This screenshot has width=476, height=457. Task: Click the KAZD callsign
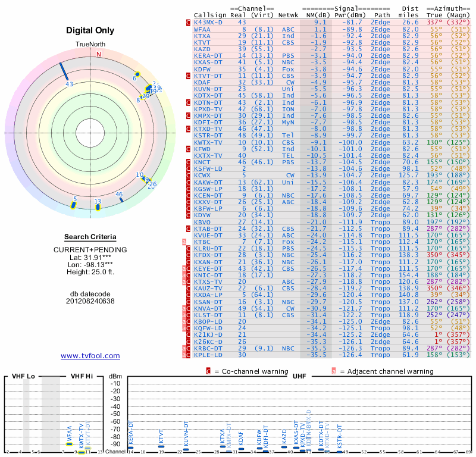click(202, 49)
